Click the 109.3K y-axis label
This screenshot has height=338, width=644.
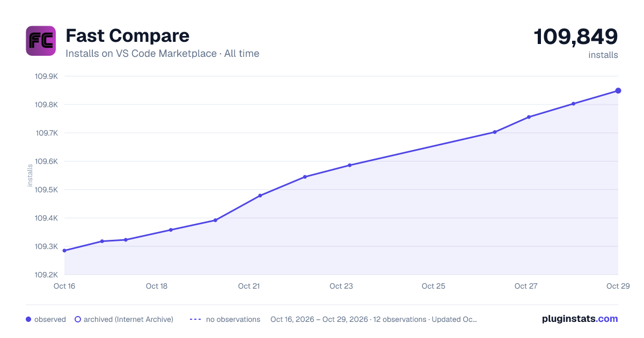point(47,247)
